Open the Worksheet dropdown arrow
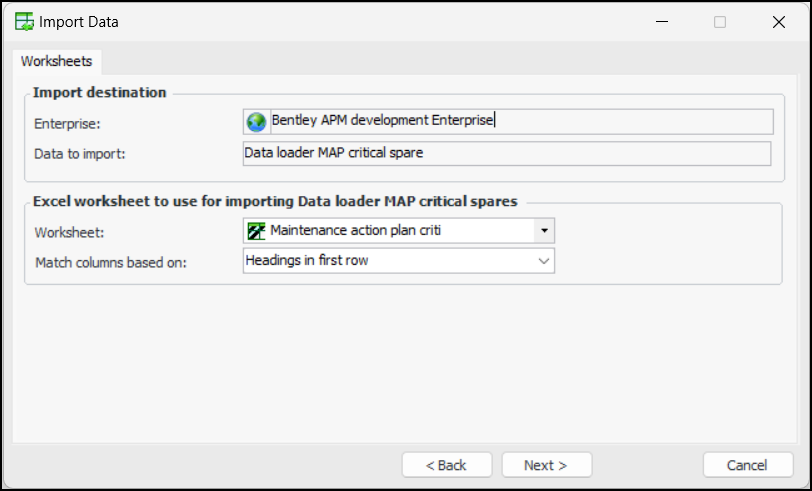 pos(544,231)
